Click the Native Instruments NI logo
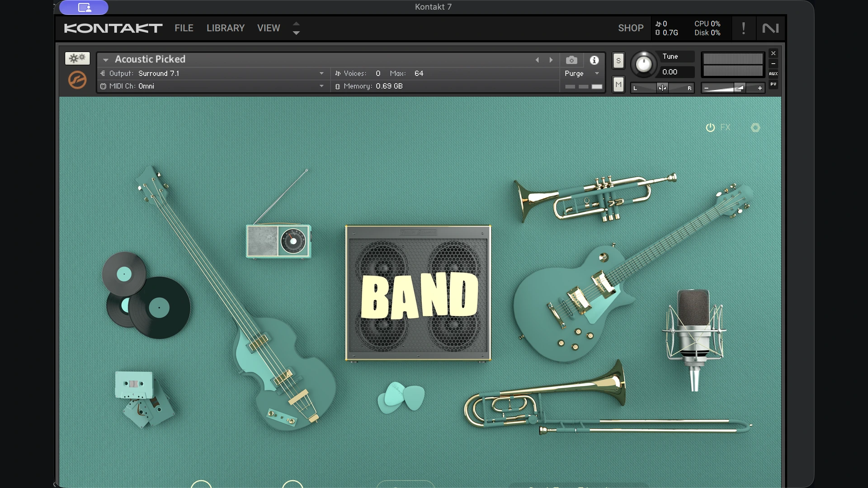This screenshot has height=488, width=868. 770,28
